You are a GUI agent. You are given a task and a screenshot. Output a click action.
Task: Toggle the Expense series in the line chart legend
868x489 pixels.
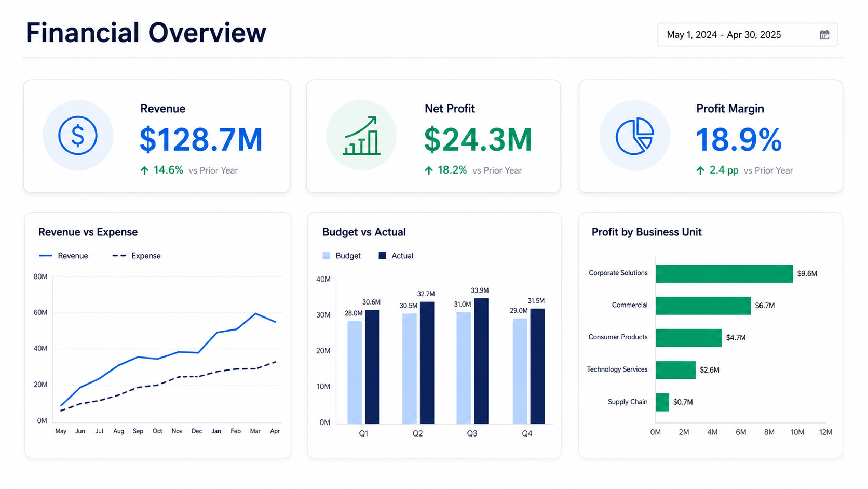137,256
